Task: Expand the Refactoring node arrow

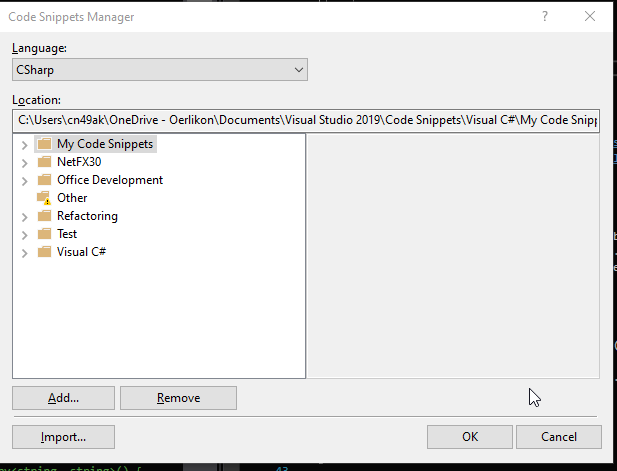Action: pyautogui.click(x=24, y=216)
